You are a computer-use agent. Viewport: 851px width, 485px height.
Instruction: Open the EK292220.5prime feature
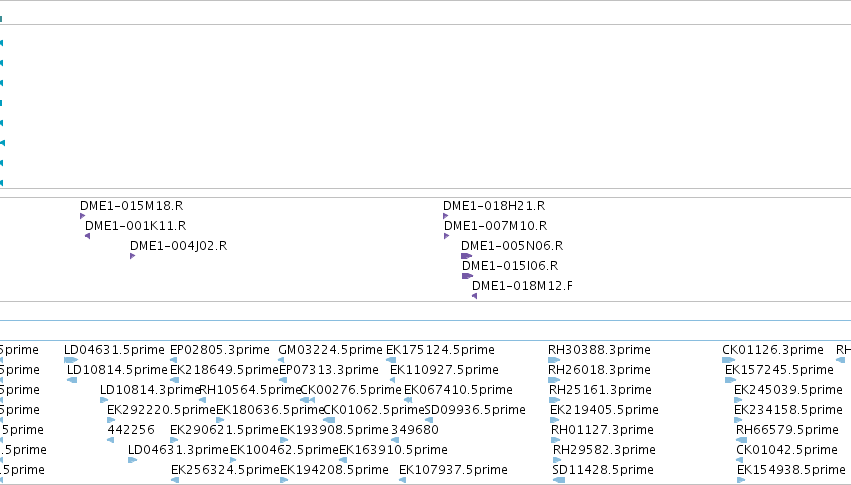point(161,411)
